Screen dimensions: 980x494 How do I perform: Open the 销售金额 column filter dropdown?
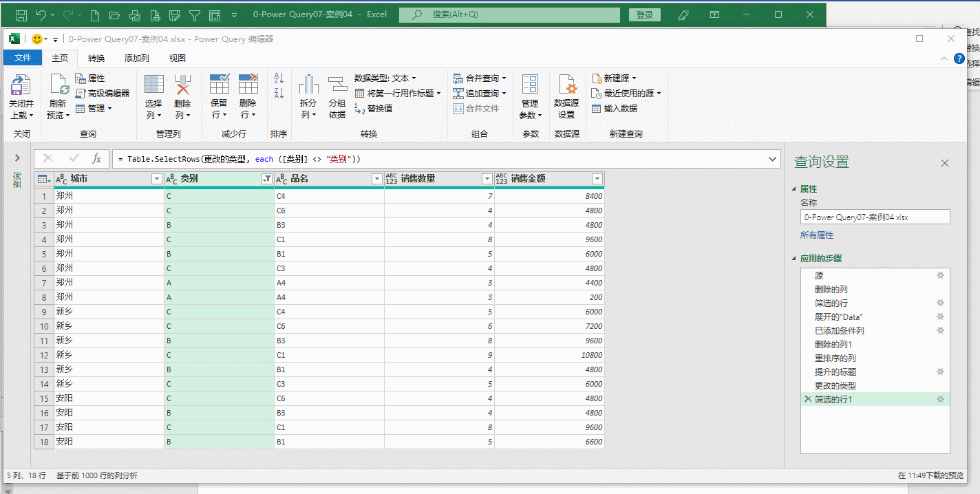pyautogui.click(x=597, y=179)
